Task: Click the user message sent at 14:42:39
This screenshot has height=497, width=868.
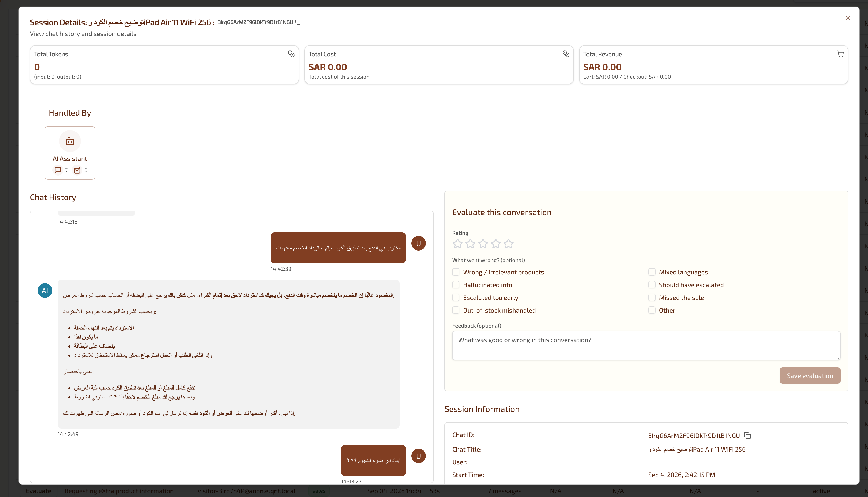Action: tap(338, 248)
